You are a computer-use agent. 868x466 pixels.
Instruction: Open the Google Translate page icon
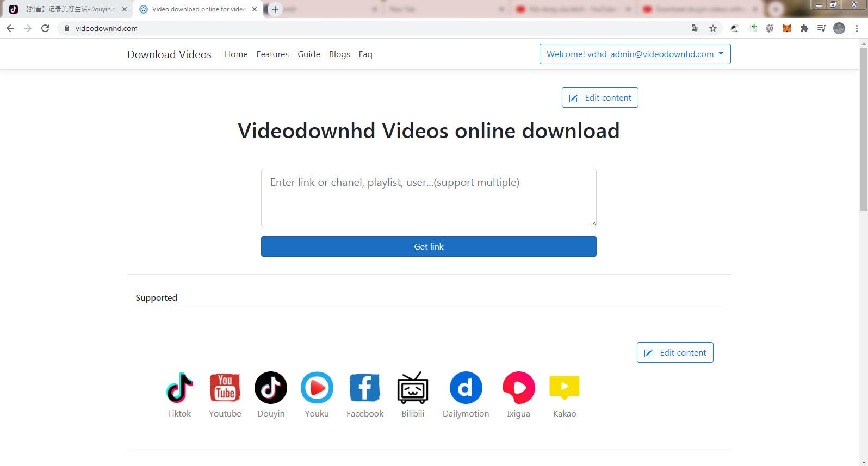[x=695, y=28]
